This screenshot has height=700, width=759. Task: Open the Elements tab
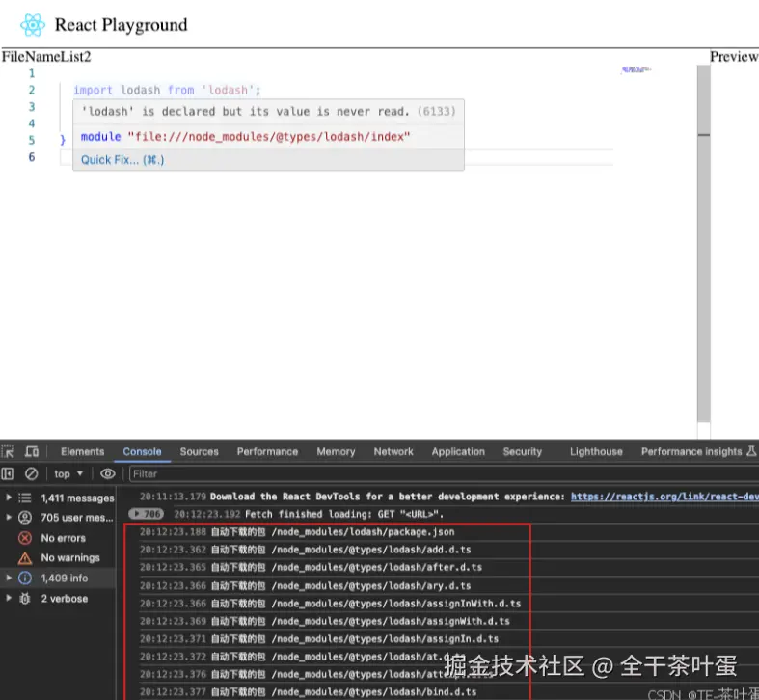[x=82, y=451]
